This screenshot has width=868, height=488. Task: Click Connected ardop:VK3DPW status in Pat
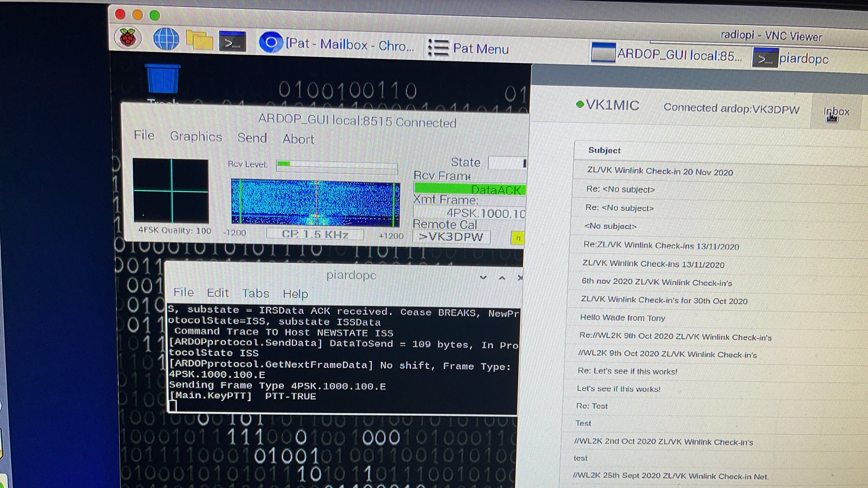(731, 109)
